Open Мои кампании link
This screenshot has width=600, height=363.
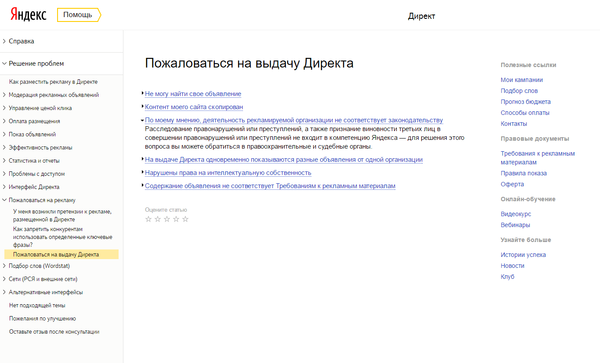[x=522, y=80]
